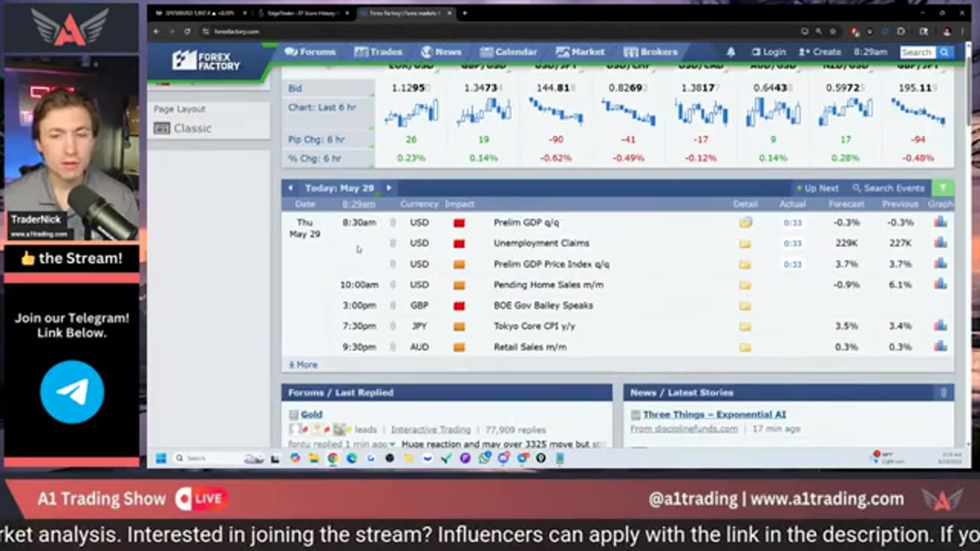Screen dimensions: 980x551
Task: Click the GBP/JPY mini chart
Action: click(x=919, y=113)
